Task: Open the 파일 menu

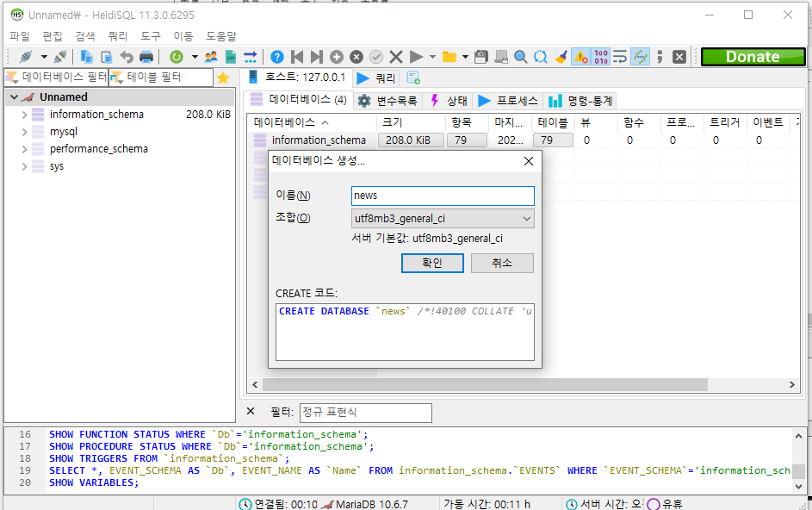Action: pyautogui.click(x=20, y=36)
